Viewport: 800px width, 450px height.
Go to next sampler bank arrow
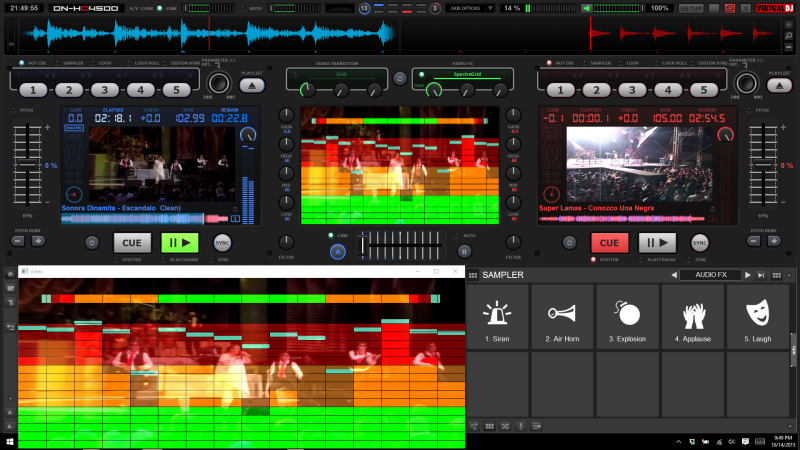click(747, 275)
